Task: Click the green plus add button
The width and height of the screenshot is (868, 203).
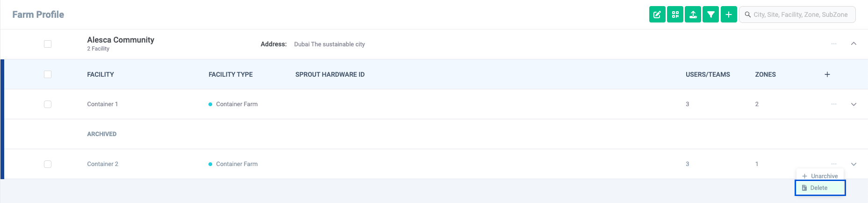Action: click(729, 14)
